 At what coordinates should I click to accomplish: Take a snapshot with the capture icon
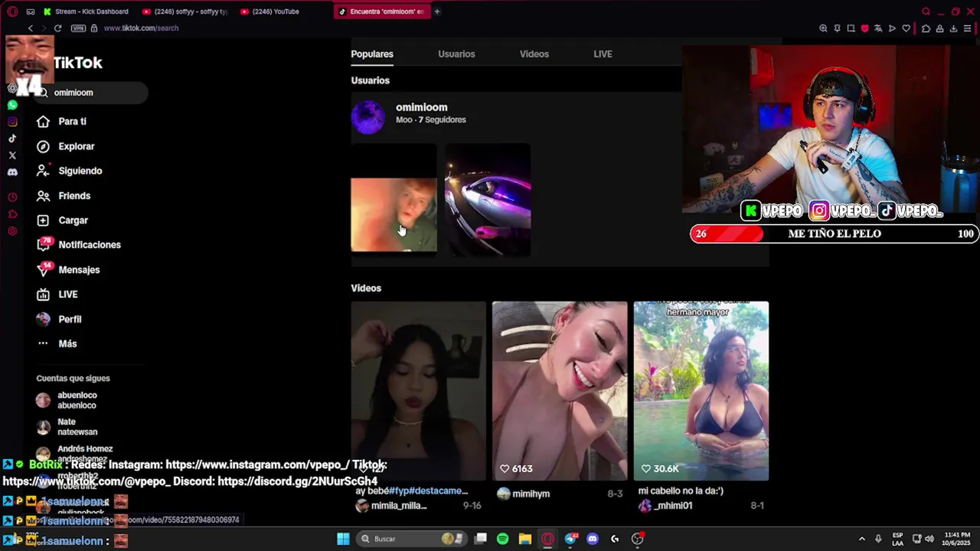851,28
